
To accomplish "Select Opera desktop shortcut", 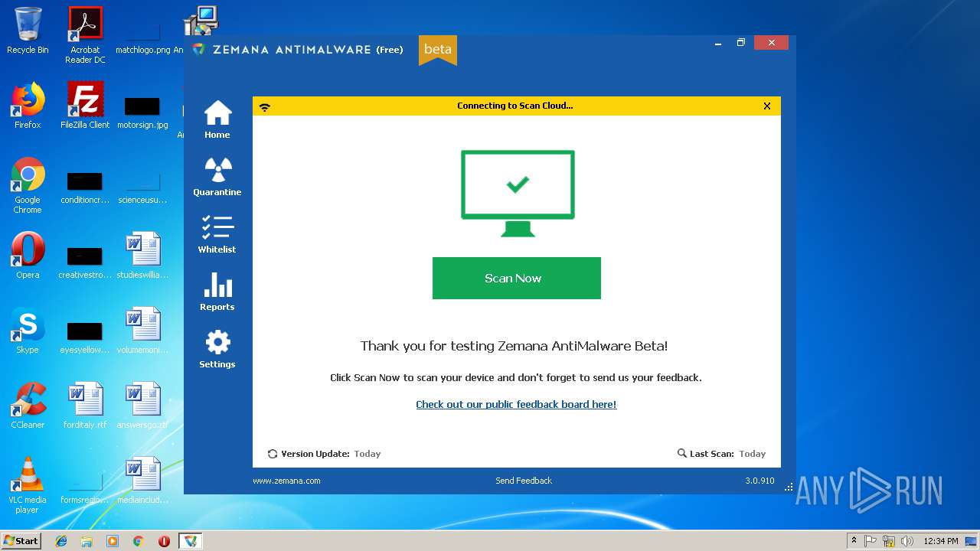I will tap(28, 256).
